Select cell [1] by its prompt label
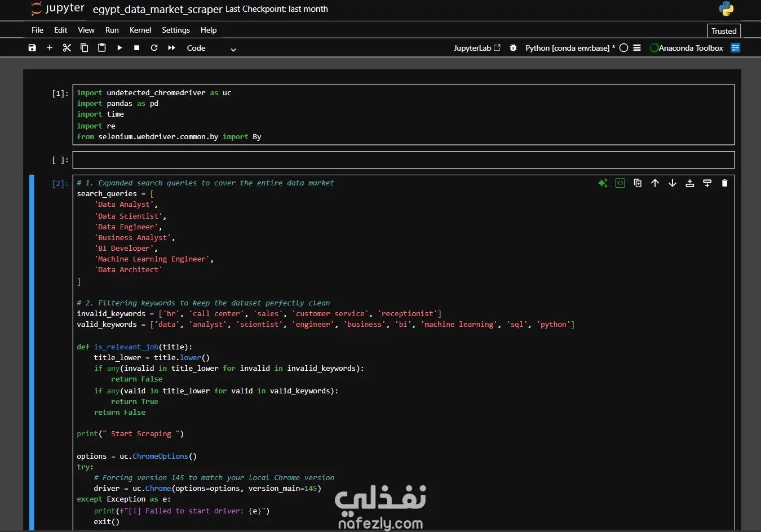Viewport: 761px width, 532px height. 60,94
